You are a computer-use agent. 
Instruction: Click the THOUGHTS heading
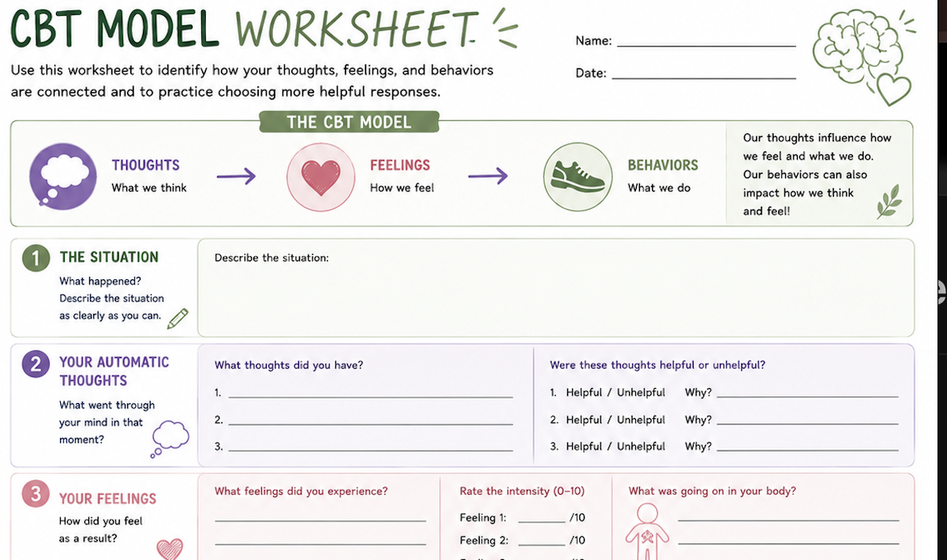tap(146, 165)
